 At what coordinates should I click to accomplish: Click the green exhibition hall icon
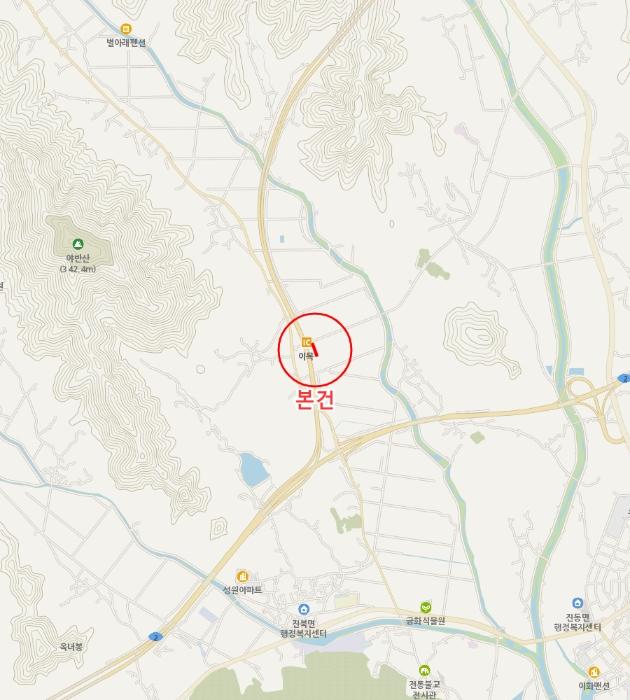(424, 671)
